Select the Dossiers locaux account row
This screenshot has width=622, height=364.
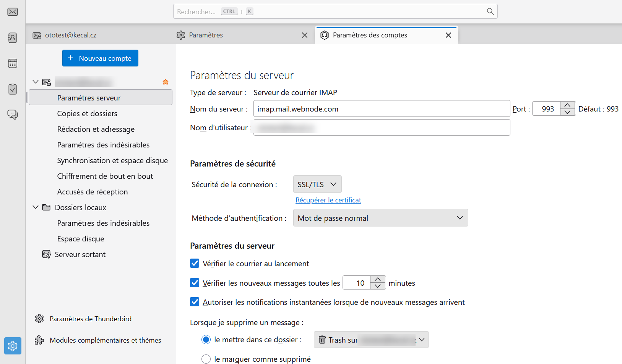pos(101,207)
